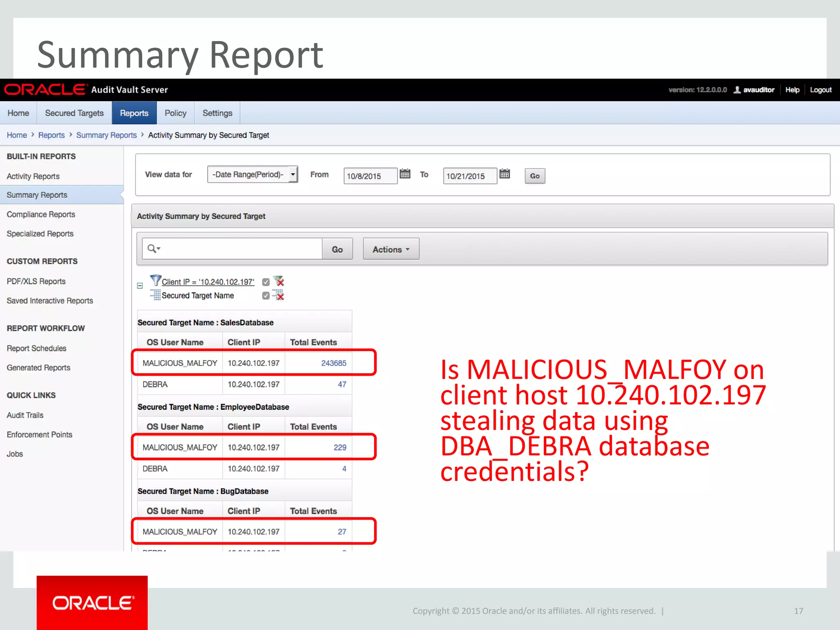Click the SalesDatabase OS User Name column header
This screenshot has height=630, width=840.
click(175, 342)
